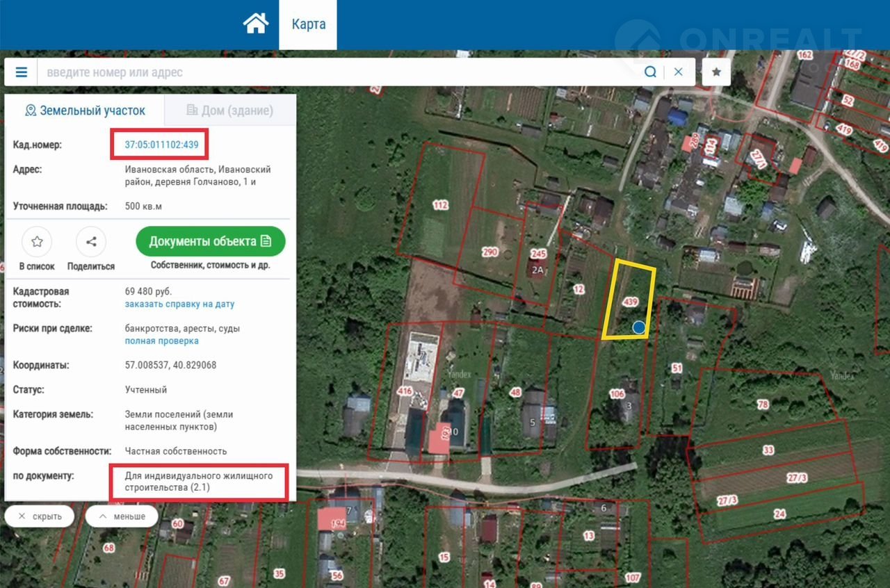Hide the info panel with скрыть
The height and width of the screenshot is (588, 890).
(x=40, y=516)
